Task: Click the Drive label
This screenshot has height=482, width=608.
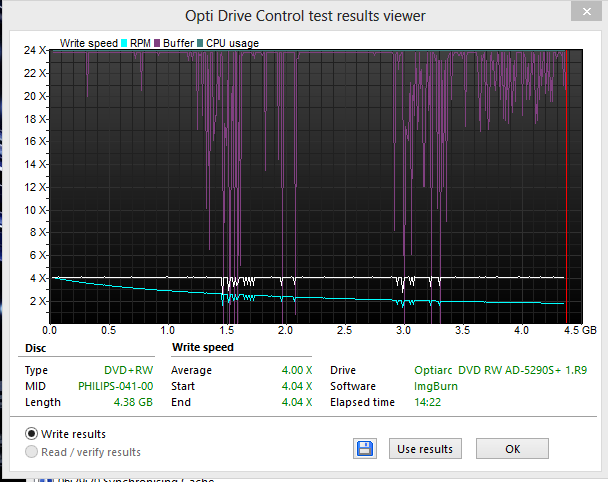Action: coord(343,370)
